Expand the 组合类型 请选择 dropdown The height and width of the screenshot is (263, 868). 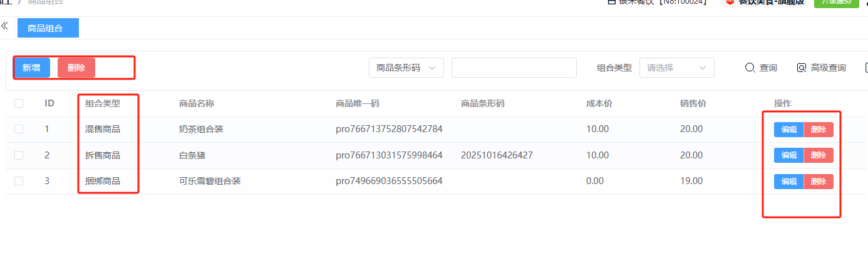[676, 68]
